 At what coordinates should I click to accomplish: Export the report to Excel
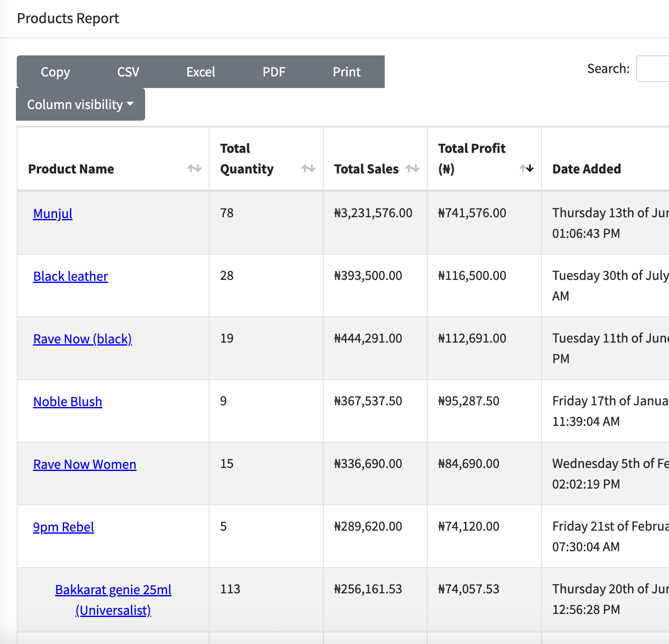tap(201, 72)
